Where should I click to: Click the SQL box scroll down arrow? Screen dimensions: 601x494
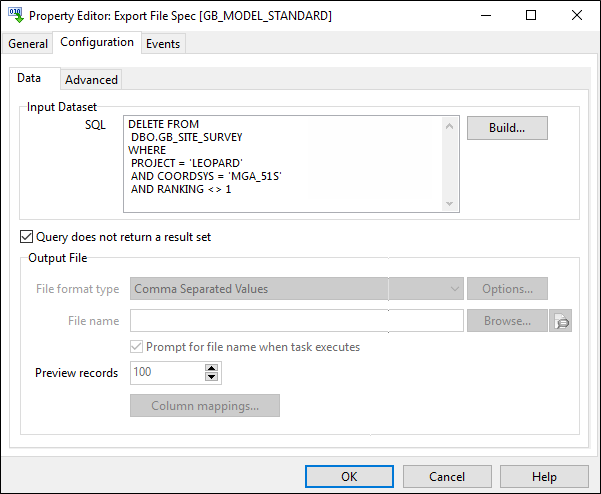point(450,204)
